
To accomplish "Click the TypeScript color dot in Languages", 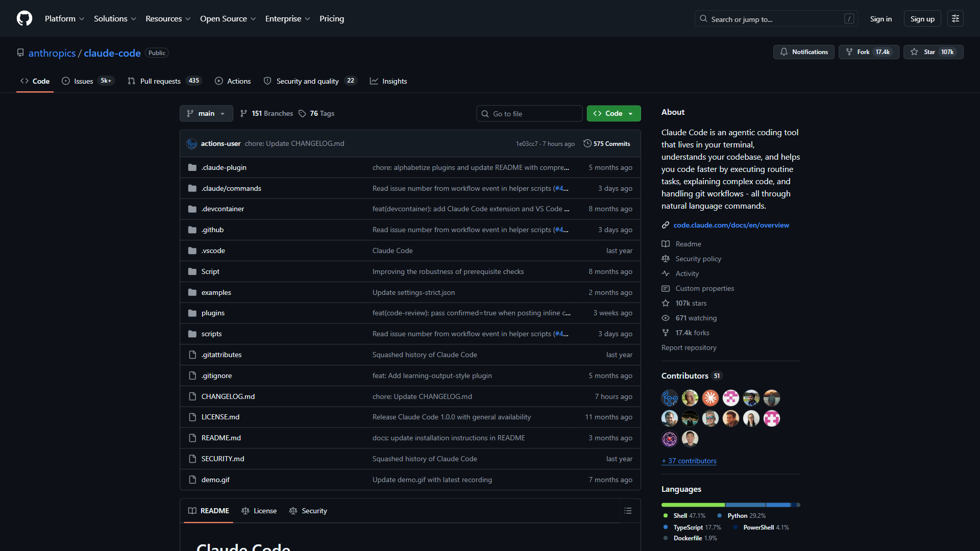I will (x=666, y=527).
